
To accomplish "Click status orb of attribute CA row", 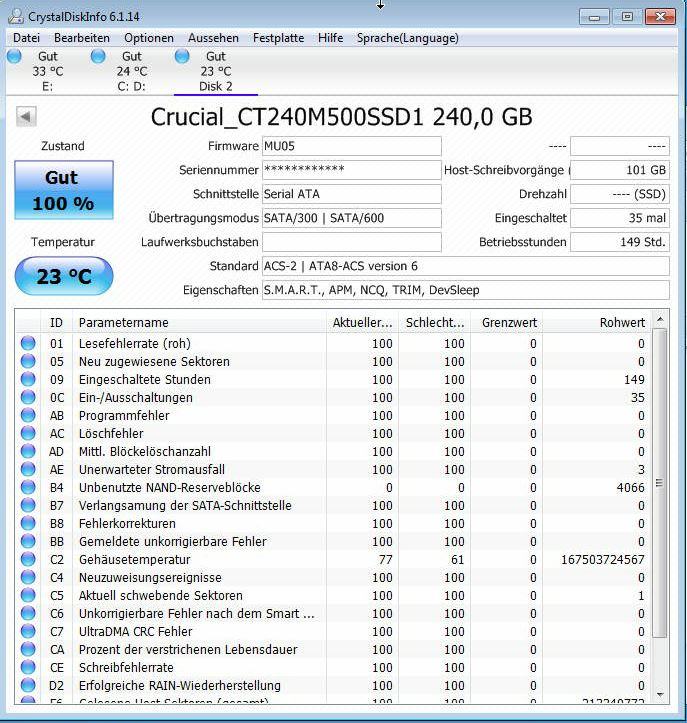I will click(28, 649).
